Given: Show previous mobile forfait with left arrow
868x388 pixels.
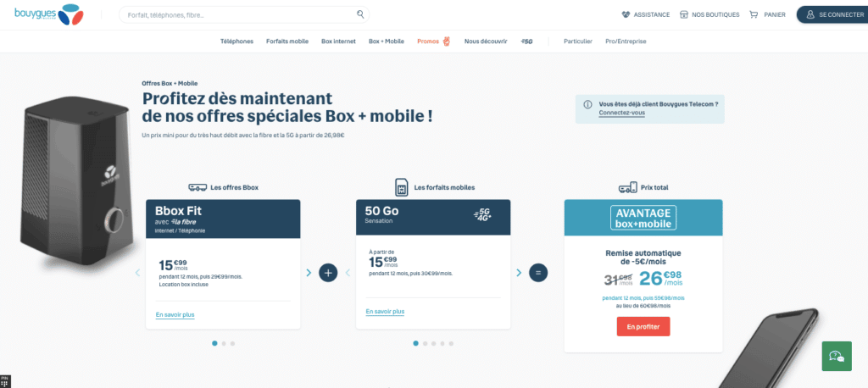Looking at the screenshot, I should (348, 272).
